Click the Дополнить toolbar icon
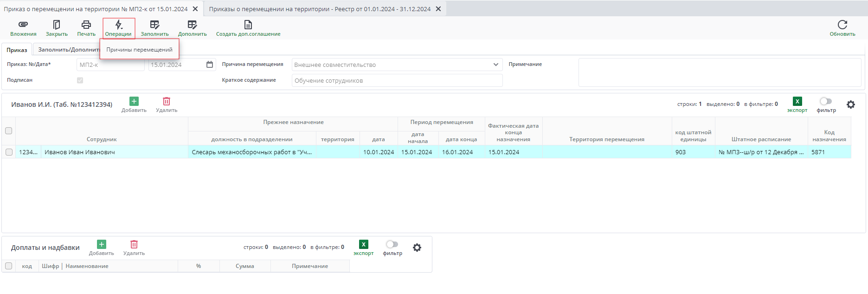 tap(192, 25)
